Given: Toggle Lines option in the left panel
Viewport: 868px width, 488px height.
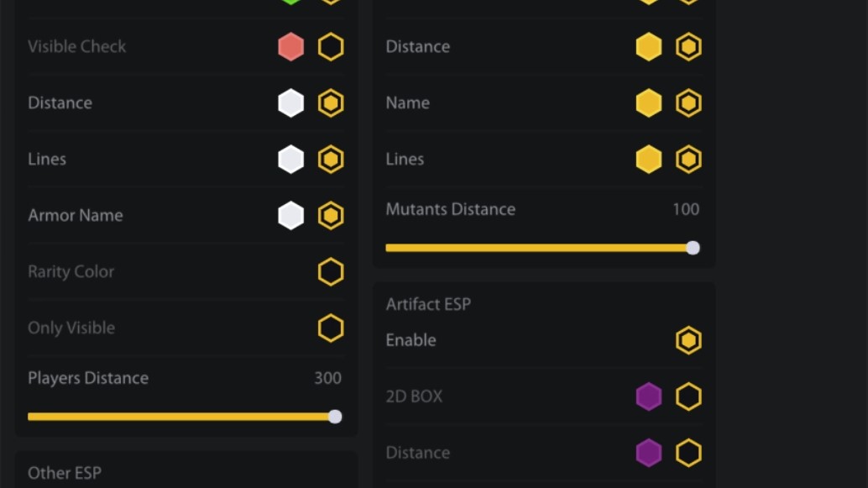Looking at the screenshot, I should [x=331, y=160].
